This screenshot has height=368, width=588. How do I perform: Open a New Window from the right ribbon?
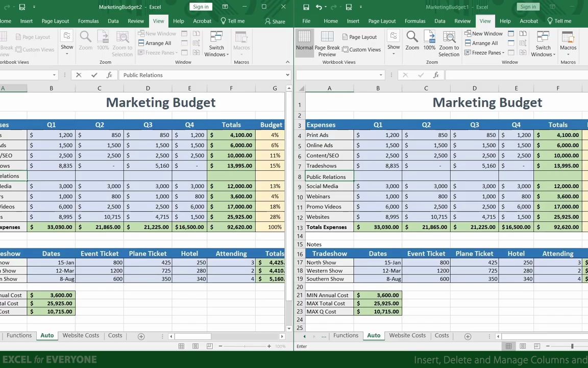tap(484, 33)
